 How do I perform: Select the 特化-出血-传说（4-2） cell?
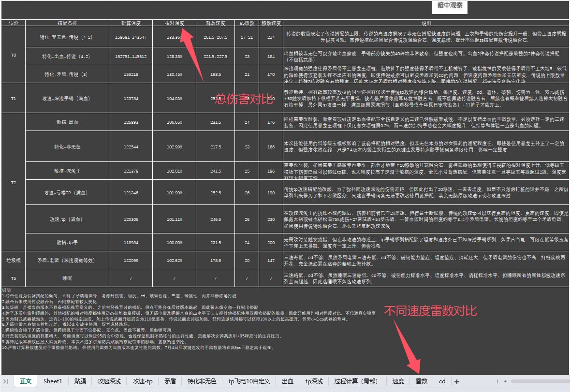[67, 57]
